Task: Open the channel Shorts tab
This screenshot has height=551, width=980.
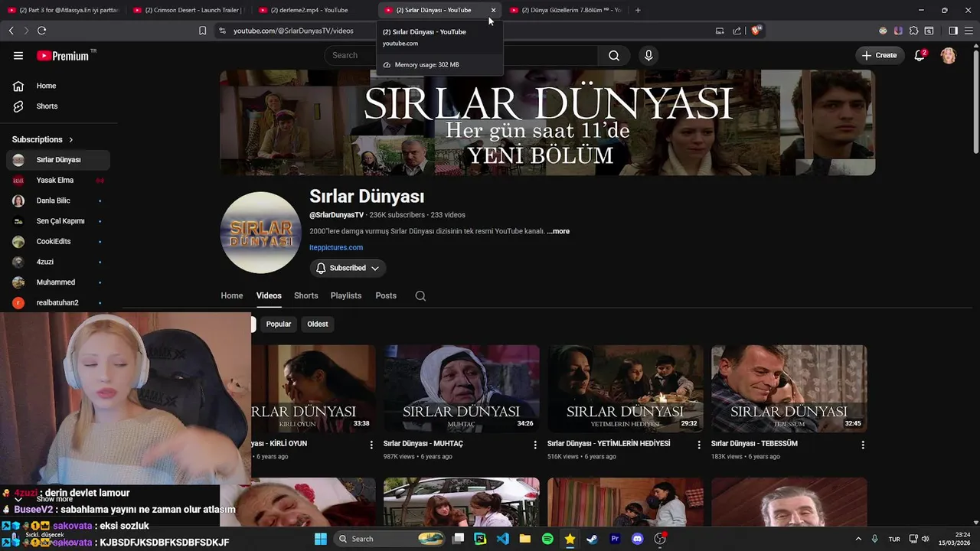Action: click(305, 296)
